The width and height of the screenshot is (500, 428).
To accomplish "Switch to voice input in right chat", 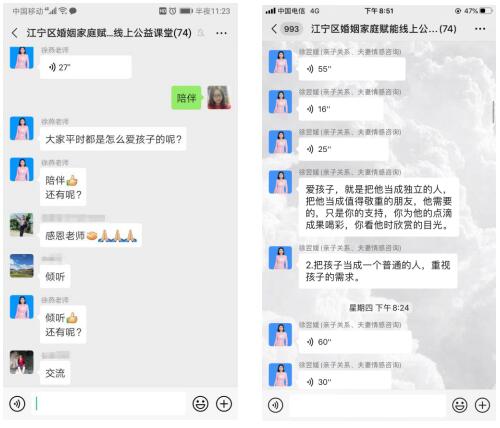I will 276,405.
